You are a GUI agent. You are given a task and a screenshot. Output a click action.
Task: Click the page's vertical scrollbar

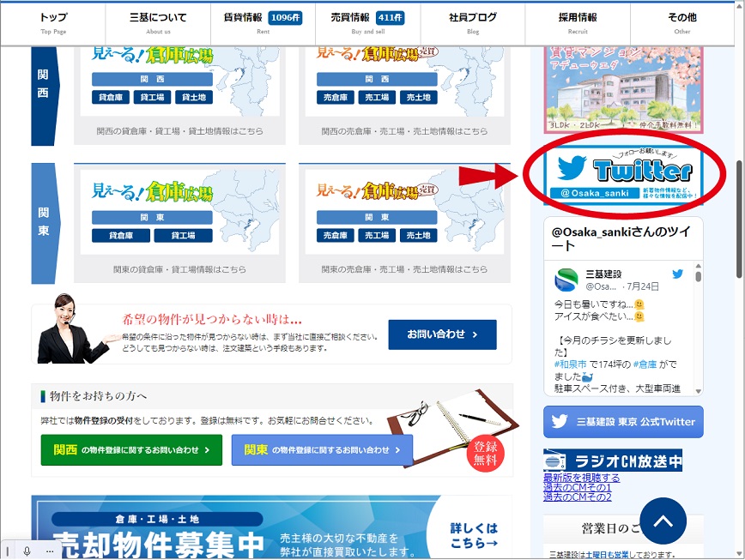[x=737, y=214]
